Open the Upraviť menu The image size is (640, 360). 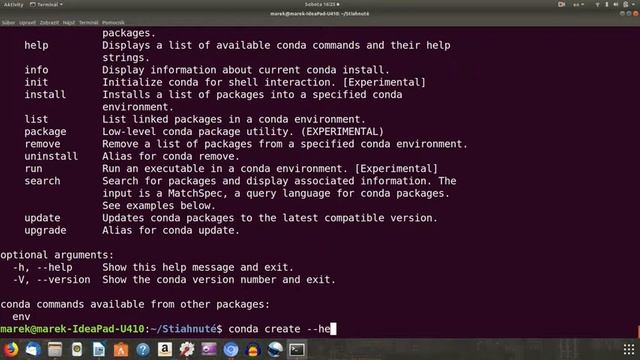pos(27,22)
